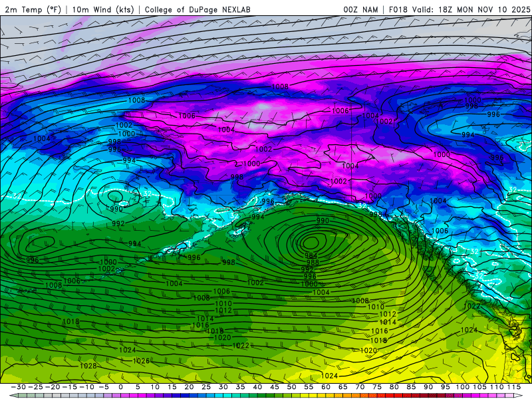Click the 95 value on temperature scale
Image resolution: width=532 pixels, height=399 pixels.
coord(445,387)
